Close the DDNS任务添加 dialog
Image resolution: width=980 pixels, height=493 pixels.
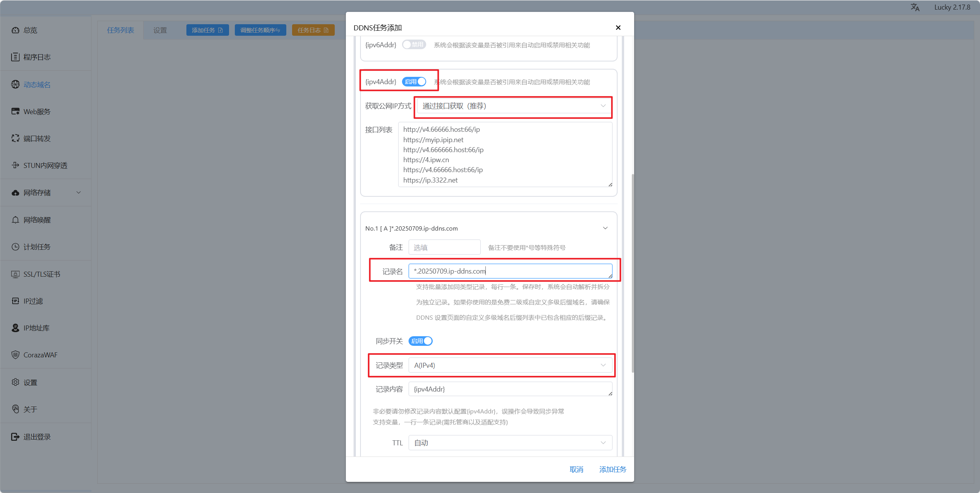coord(618,28)
